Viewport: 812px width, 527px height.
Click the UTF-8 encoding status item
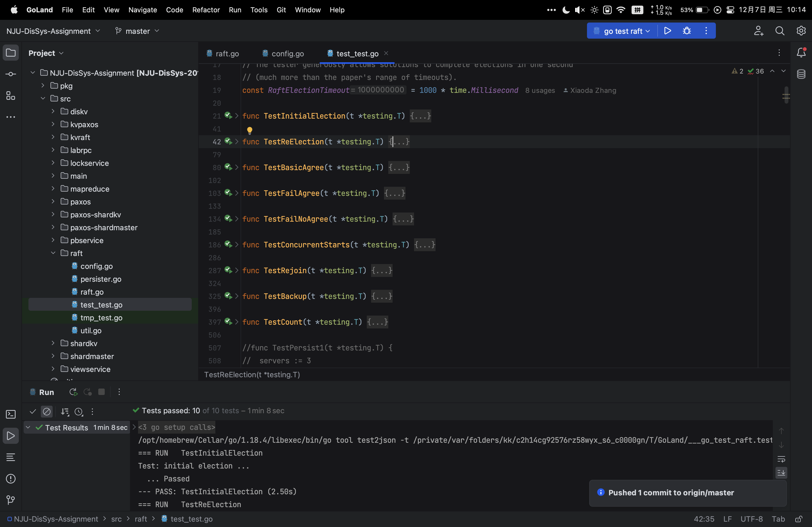[752, 519]
